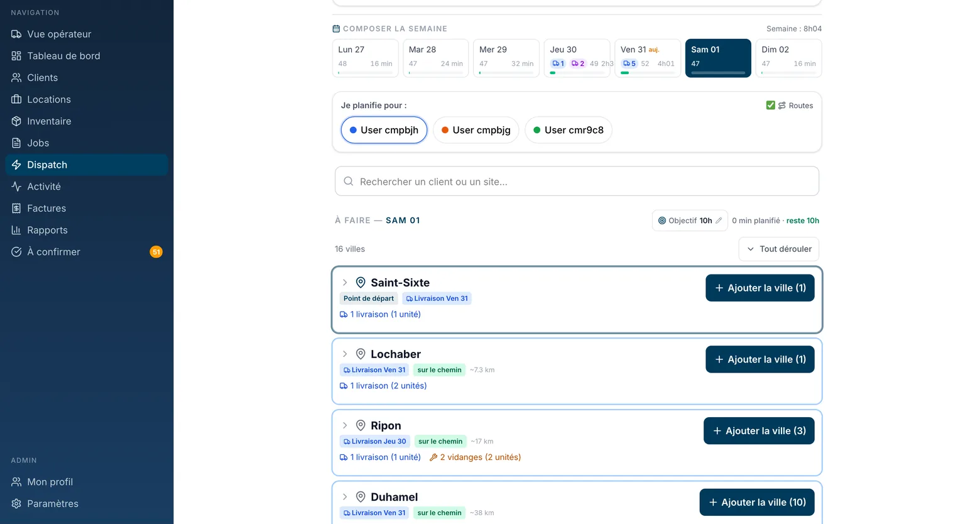The height and width of the screenshot is (524, 980).
Task: Click the 16 villes count text
Action: [350, 249]
